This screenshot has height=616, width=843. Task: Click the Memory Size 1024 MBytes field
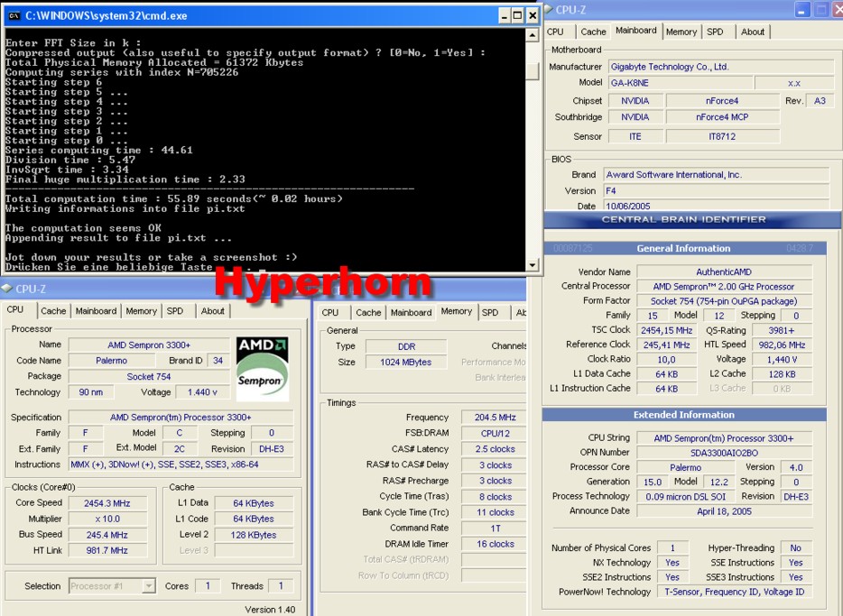tap(406, 362)
